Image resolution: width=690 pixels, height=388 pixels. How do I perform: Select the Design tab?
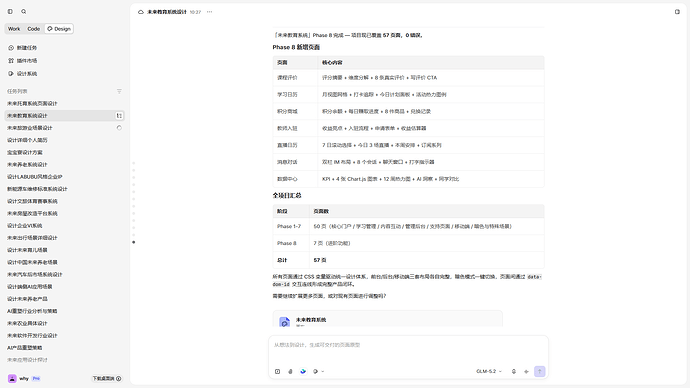click(x=59, y=29)
